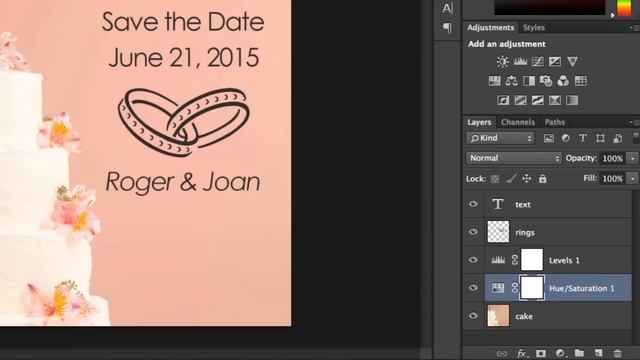Add a Brightness/Contrast adjustment
The height and width of the screenshot is (360, 640).
[502, 62]
